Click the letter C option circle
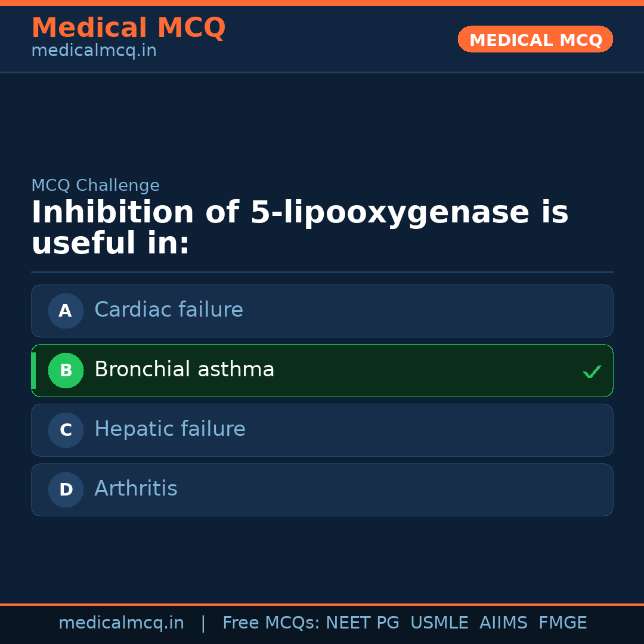644x644 pixels. pos(66,430)
